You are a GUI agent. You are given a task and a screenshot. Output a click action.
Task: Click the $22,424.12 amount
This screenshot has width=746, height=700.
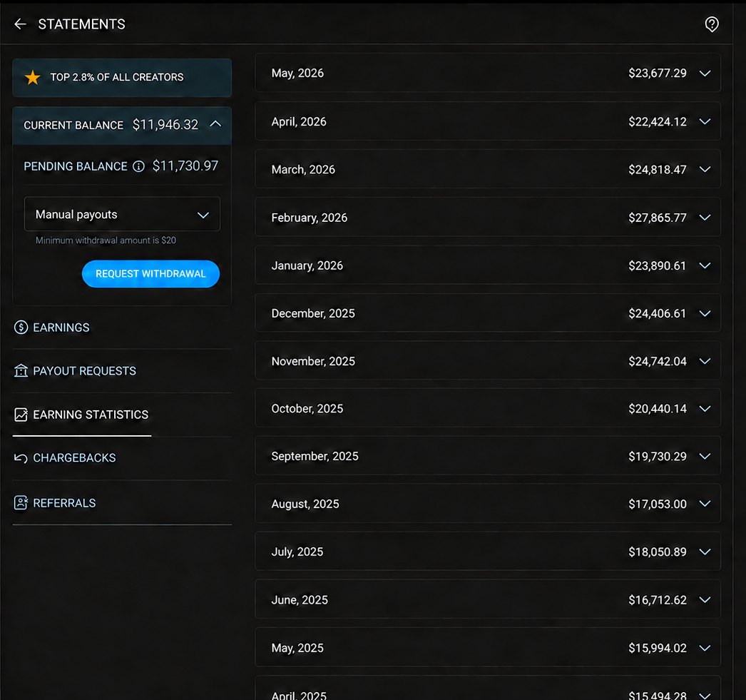658,122
